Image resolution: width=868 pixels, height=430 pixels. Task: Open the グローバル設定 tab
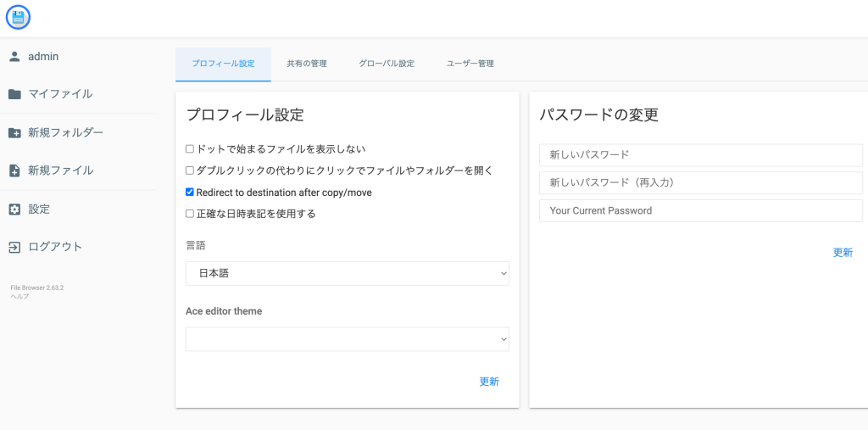(386, 64)
